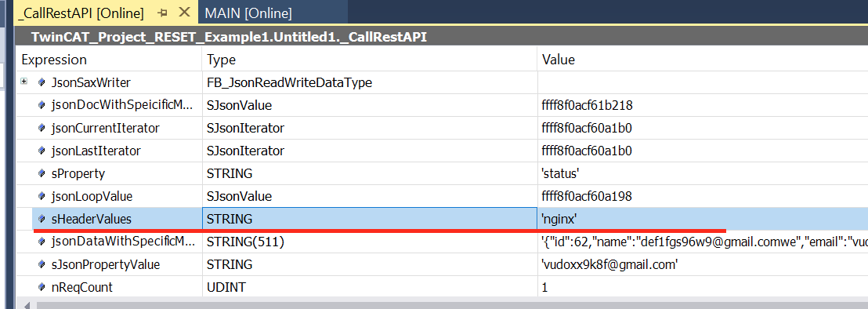868x309 pixels.
Task: Select the sProperty 'status' value cell
Action: 703,173
